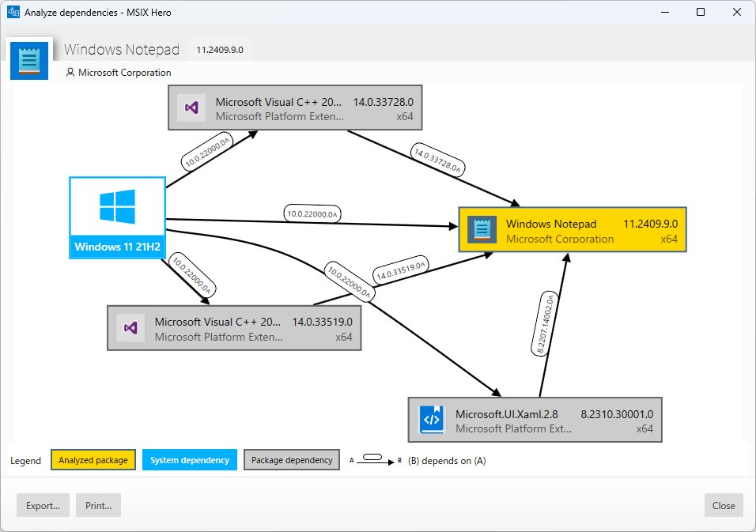The width and height of the screenshot is (756, 532).
Task: Select the System dependency legend swatch
Action: tap(189, 459)
